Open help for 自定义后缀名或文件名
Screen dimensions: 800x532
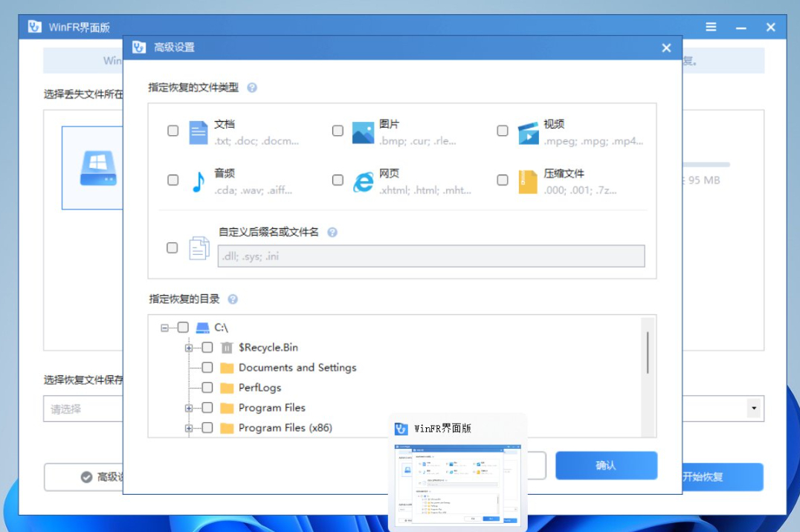tap(332, 233)
